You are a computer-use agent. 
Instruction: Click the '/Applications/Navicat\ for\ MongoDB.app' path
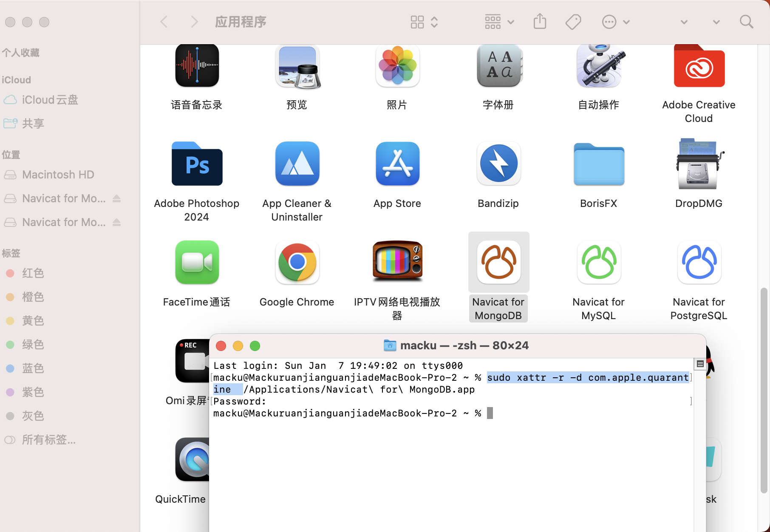click(359, 389)
